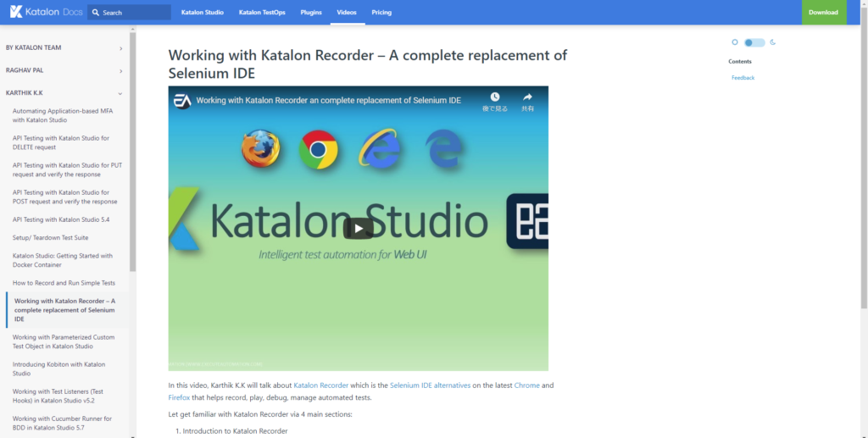This screenshot has width=868, height=438.
Task: Click the Search input field
Action: point(129,12)
